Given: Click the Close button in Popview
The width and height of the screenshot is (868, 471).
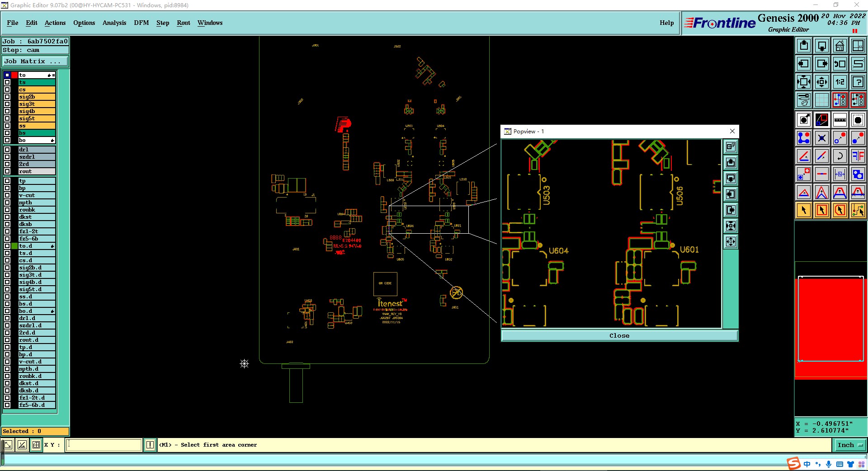Looking at the screenshot, I should point(619,335).
